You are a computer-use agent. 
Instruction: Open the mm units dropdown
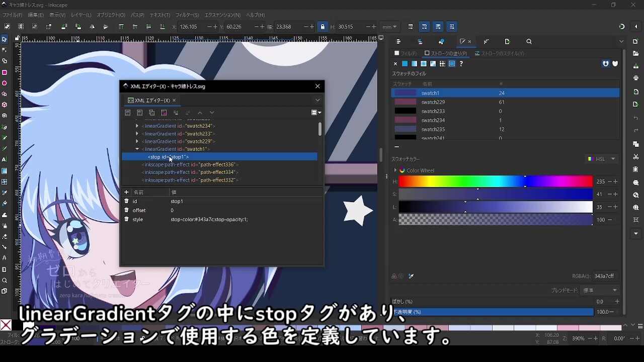[x=389, y=27]
